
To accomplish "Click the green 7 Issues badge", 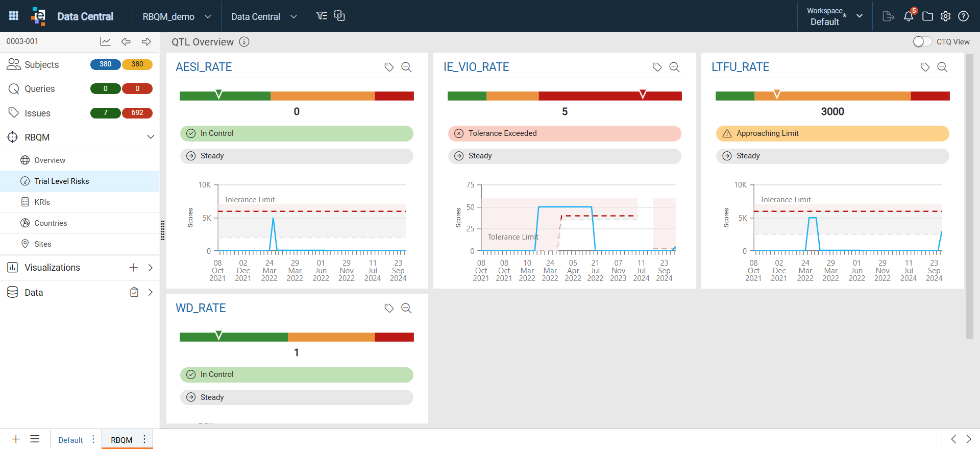I will pyautogui.click(x=105, y=113).
